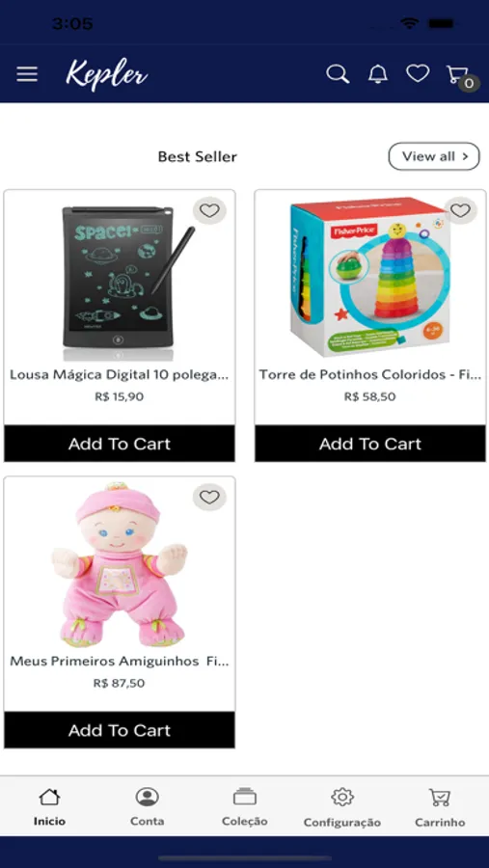Switch to Carrinho tab
489x868 pixels.
(x=440, y=807)
